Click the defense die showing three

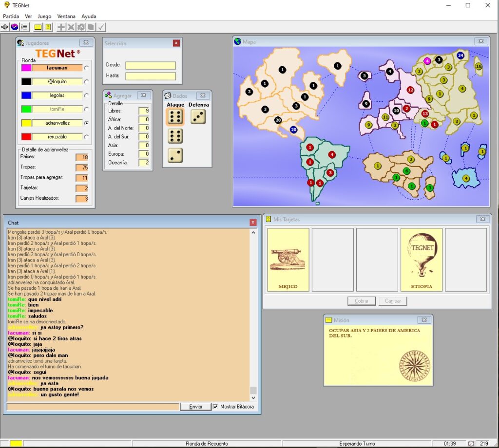(x=198, y=117)
